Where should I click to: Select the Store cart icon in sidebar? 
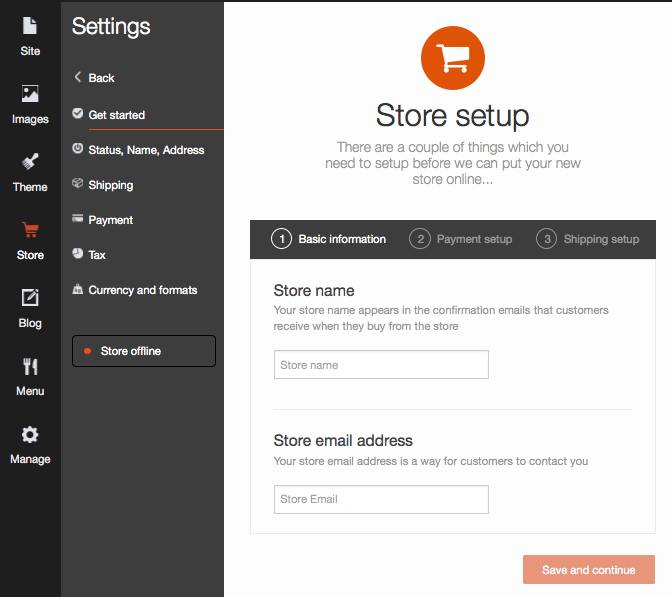coord(30,230)
